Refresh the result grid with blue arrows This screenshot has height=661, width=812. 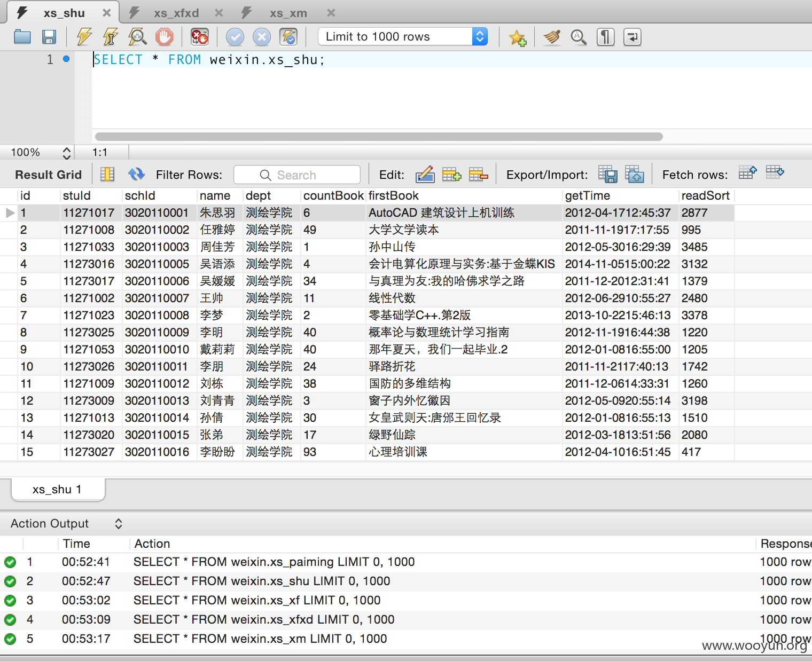pyautogui.click(x=137, y=174)
